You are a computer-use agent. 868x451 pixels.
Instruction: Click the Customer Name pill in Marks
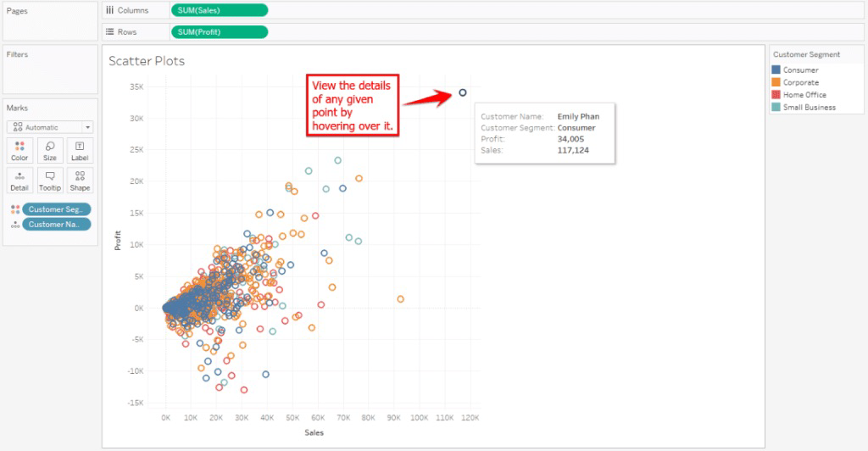point(57,225)
